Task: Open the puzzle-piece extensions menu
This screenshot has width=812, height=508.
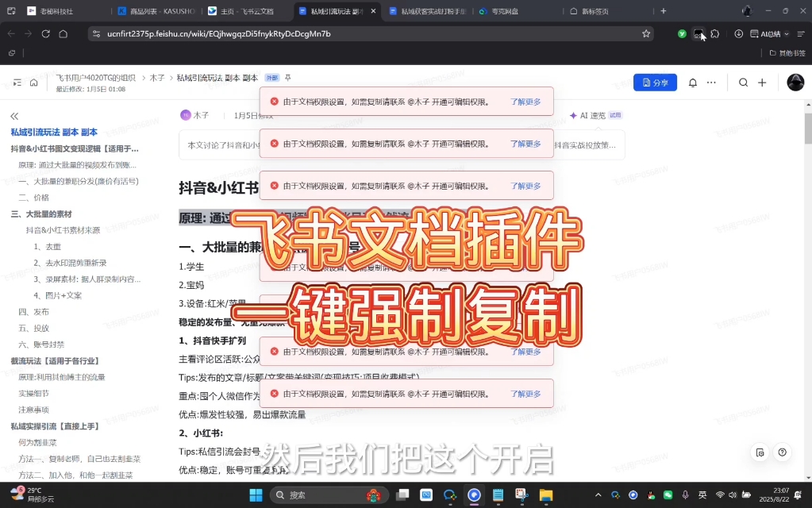Action: tap(715, 33)
